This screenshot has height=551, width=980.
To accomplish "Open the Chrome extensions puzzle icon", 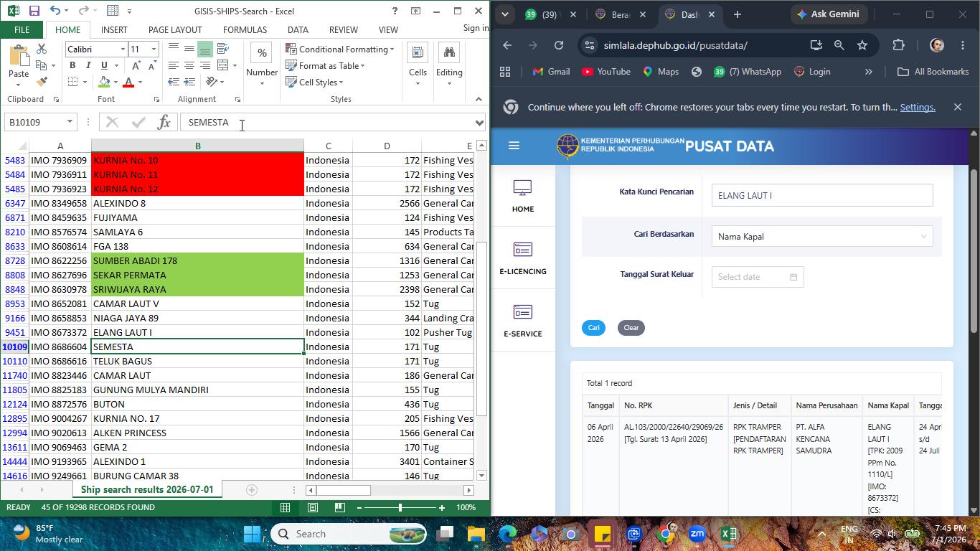I will click(x=898, y=45).
